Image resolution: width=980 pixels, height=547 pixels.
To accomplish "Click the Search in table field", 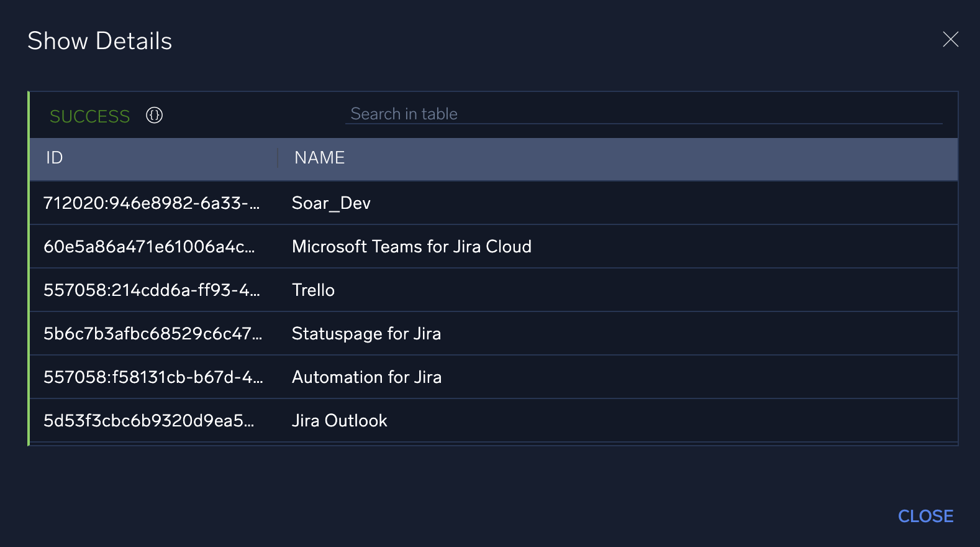I will pyautogui.click(x=643, y=114).
